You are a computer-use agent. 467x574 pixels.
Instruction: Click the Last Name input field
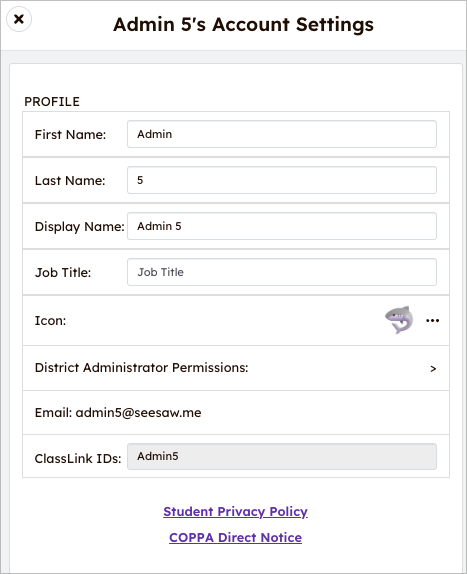point(282,180)
